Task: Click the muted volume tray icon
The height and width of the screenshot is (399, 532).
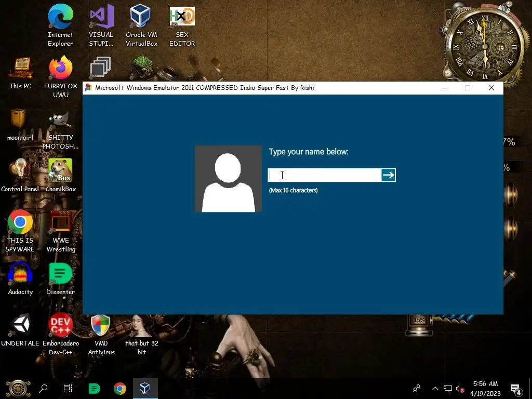Action: (x=460, y=389)
